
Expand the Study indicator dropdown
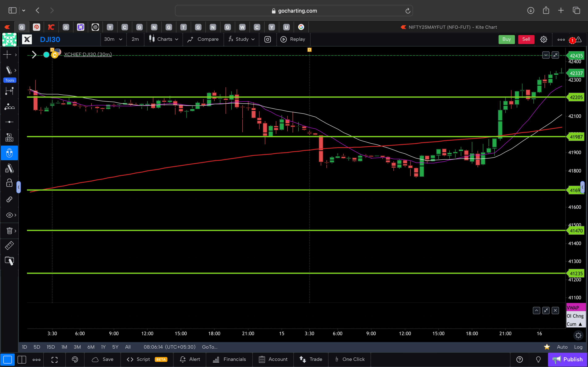241,39
